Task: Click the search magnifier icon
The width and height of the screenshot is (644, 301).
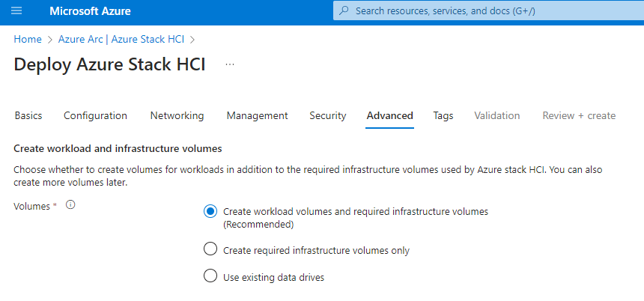Action: [x=344, y=11]
